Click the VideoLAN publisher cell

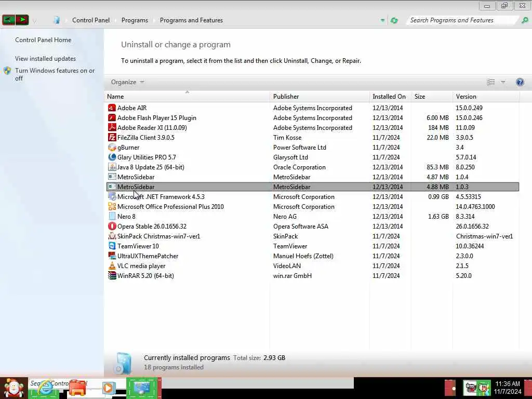pos(287,265)
